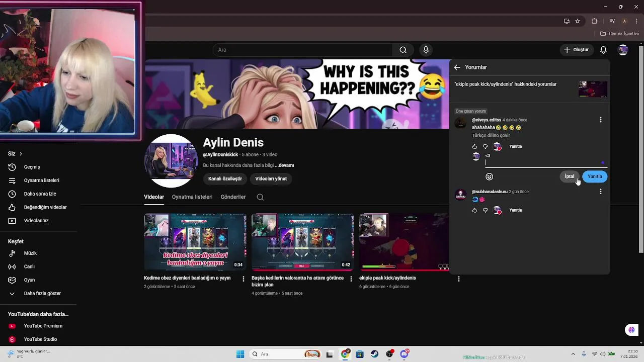
Task: Open Aylin Denis channel profile picture
Action: pos(171,161)
